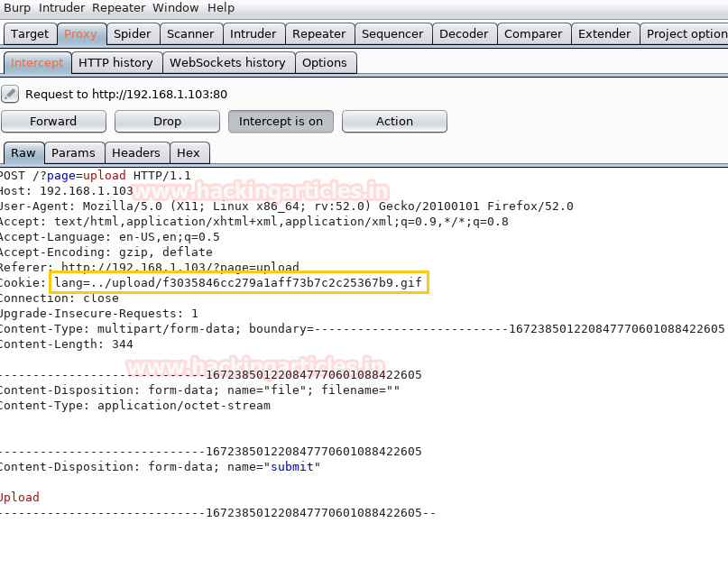The image size is (728, 587).
Task: Click the pencil edit icon beside request target
Action: (x=10, y=94)
